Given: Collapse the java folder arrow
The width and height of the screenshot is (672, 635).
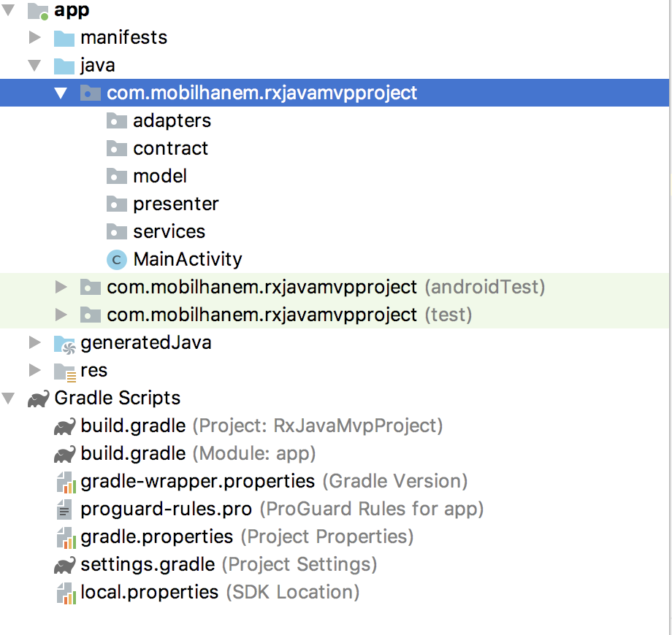Looking at the screenshot, I should pyautogui.click(x=35, y=65).
